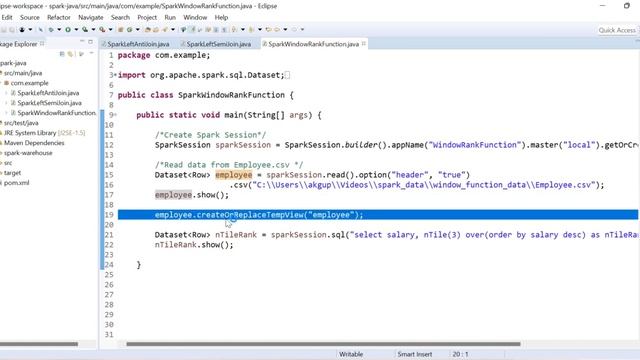This screenshot has height=360, width=640.
Task: Click the Search flashlight toolbar icon
Action: point(164,29)
